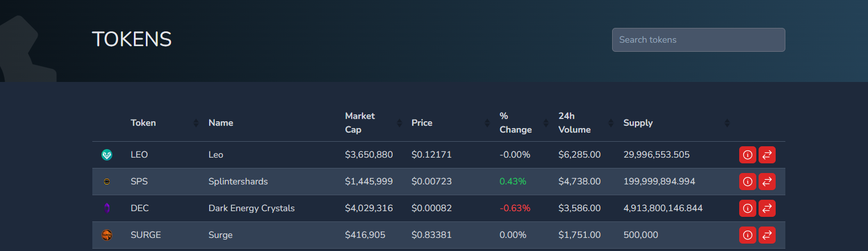Viewport: 868px width, 251px height.
Task: Click market cap $1,445,999
Action: (x=369, y=182)
